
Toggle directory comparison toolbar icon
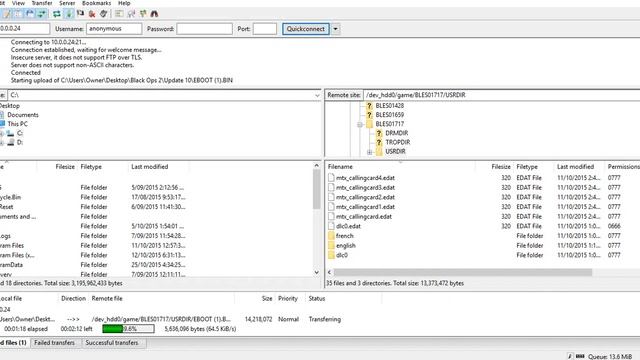pyautogui.click(x=131, y=14)
